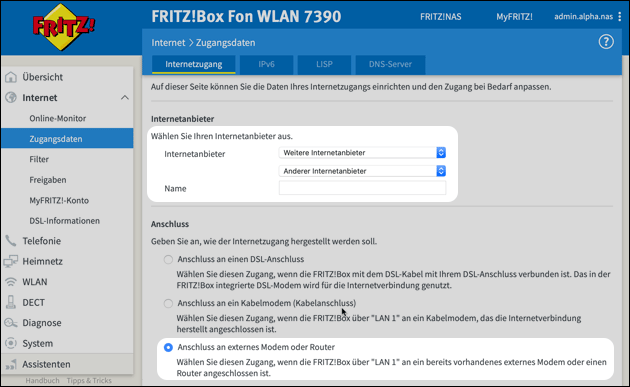The height and width of the screenshot is (387, 630).
Task: Open the Weitere Internetanbieter dropdown
Action: (362, 153)
